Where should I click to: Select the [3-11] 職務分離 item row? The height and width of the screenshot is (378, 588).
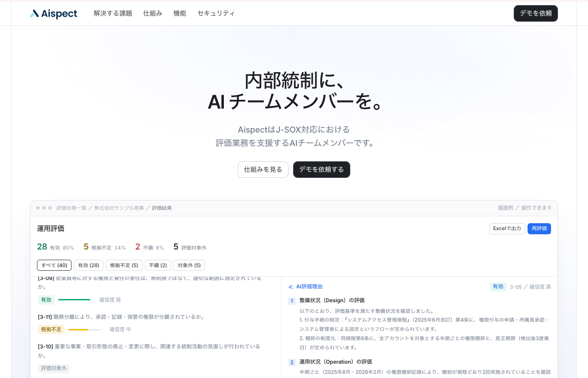pyautogui.click(x=156, y=323)
